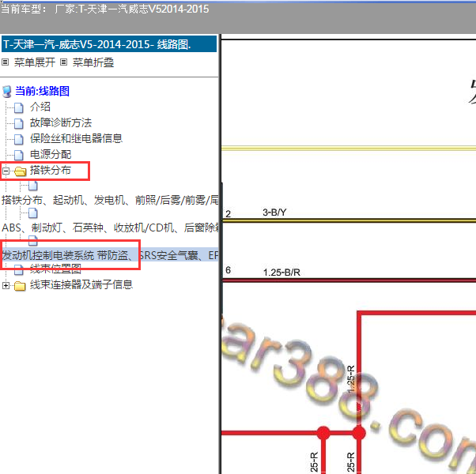Screen dimensions: 476x474
Task: Select the 线束连接器及端子信息 folder label
Action: pyautogui.click(x=81, y=284)
